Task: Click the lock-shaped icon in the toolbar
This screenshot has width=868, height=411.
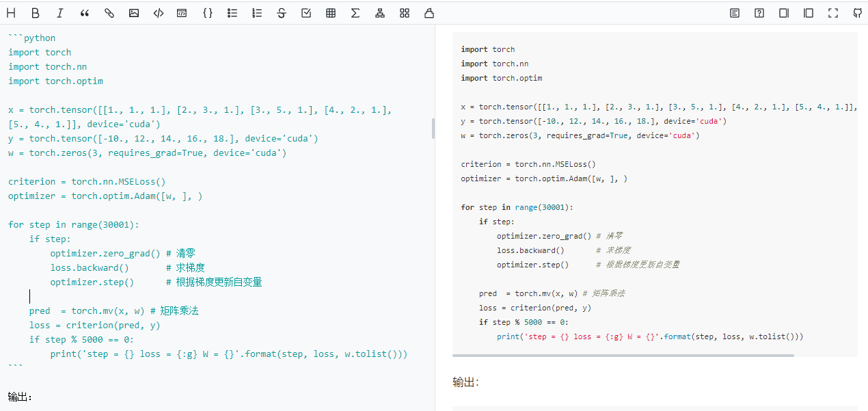Action: click(x=429, y=13)
